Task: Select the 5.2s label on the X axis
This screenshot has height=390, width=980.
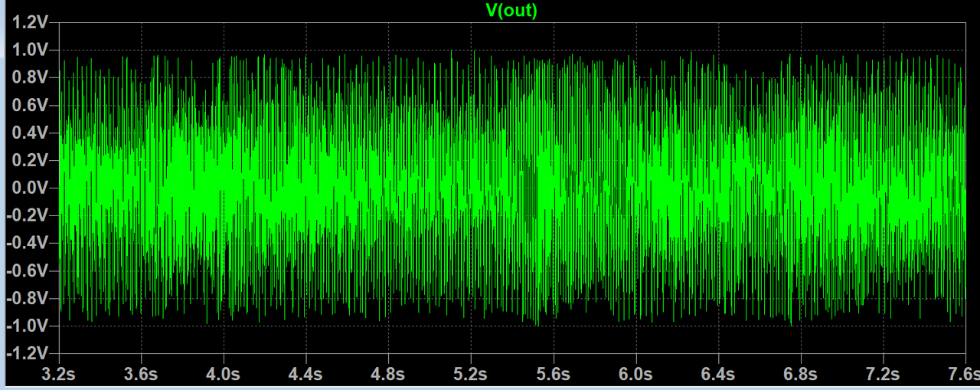Action: (471, 374)
